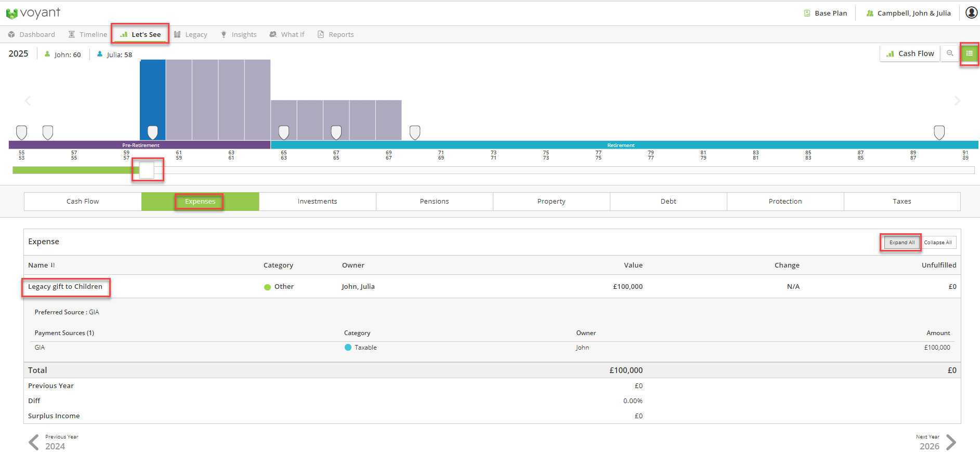
Task: Open the Cash Flow chart type dropdown
Action: 910,54
